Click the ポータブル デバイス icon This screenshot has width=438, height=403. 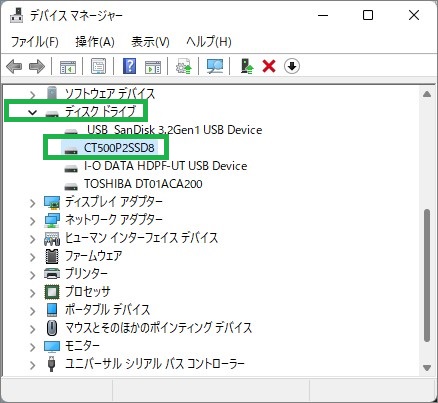52,310
